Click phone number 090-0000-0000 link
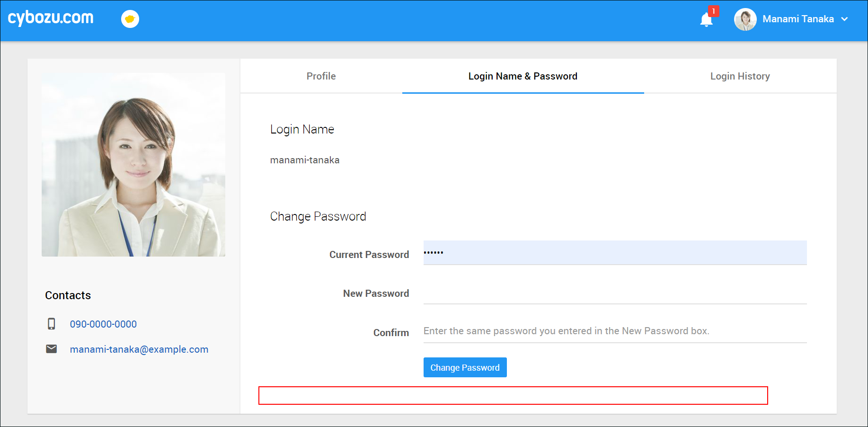868x427 pixels. (103, 324)
